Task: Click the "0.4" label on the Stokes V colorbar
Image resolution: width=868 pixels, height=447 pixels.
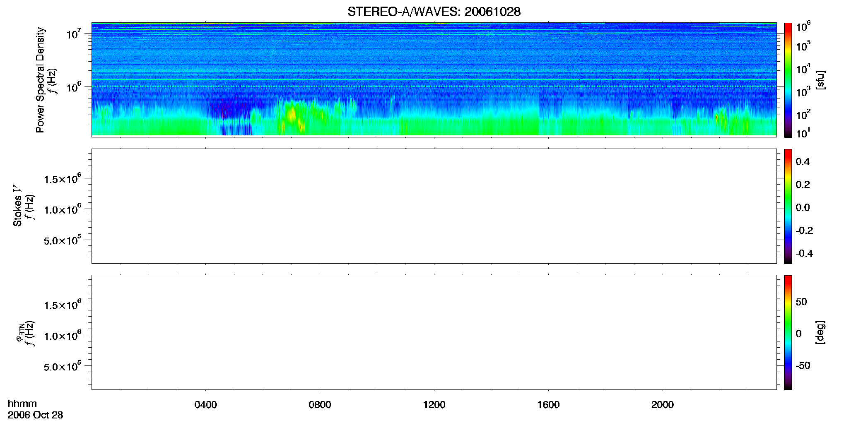Action: [x=803, y=162]
